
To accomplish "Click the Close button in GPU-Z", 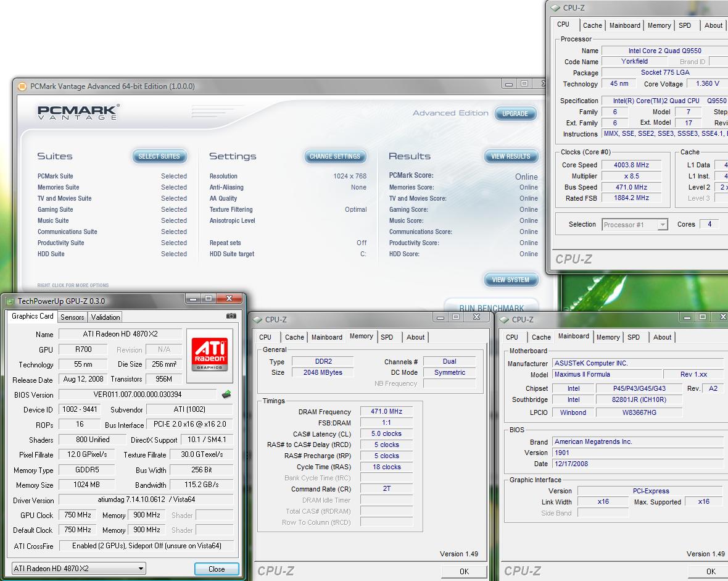I will coord(217,569).
